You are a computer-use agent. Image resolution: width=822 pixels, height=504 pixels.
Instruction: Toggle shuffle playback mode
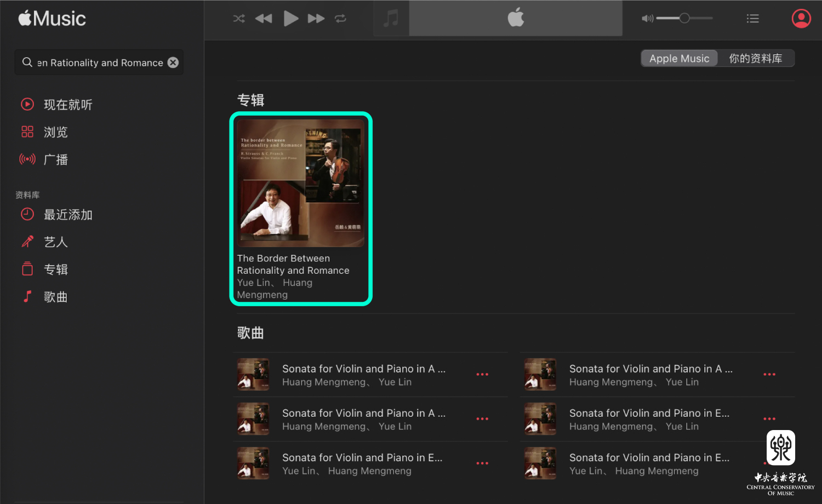[x=239, y=19]
